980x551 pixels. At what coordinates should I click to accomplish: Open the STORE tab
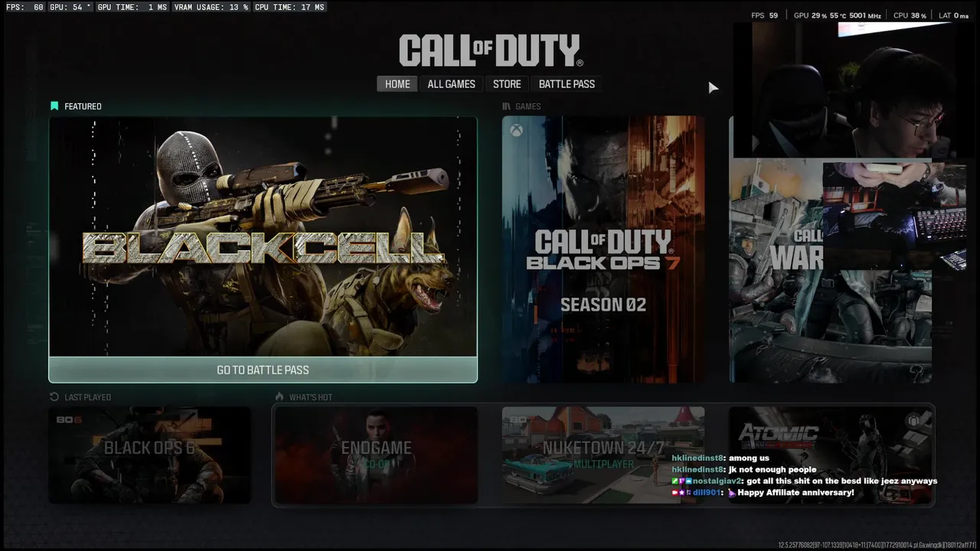coord(507,84)
